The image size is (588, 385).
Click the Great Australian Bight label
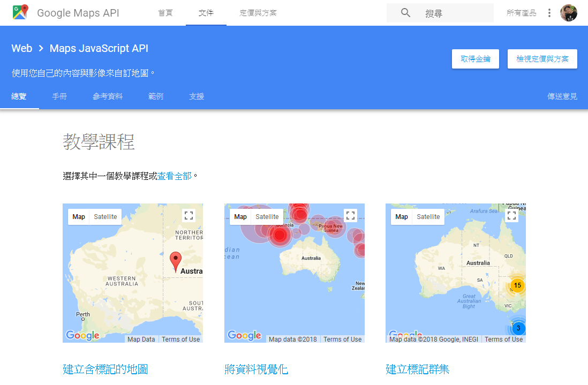tap(469, 301)
